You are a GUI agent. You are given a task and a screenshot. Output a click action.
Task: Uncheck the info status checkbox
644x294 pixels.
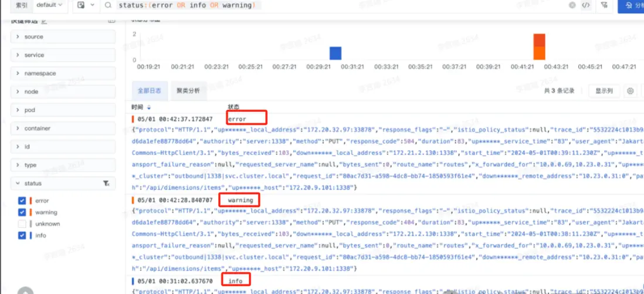click(22, 235)
